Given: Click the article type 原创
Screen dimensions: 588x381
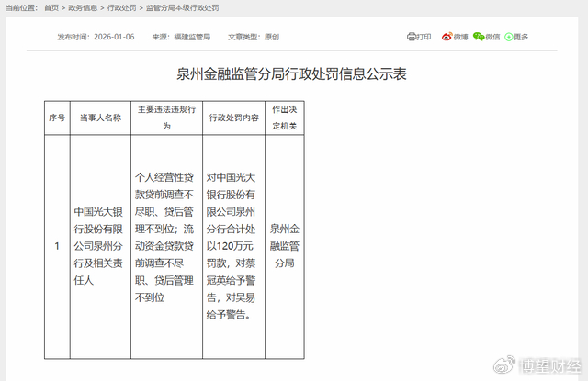Looking at the screenshot, I should 272,37.
